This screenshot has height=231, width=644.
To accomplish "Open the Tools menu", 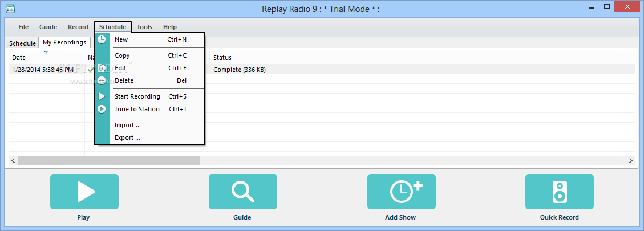I will [144, 27].
